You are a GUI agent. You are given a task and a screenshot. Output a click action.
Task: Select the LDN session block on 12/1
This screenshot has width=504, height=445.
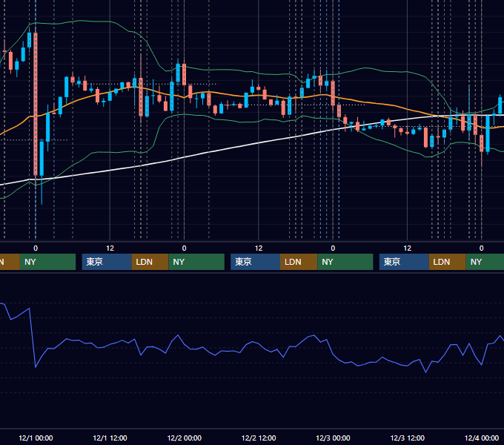click(150, 262)
